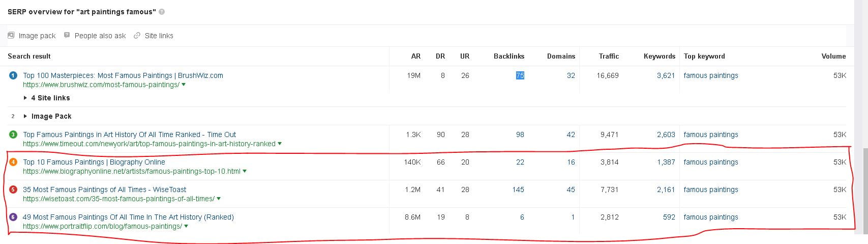Click position 1 blue circle badge

click(x=13, y=75)
